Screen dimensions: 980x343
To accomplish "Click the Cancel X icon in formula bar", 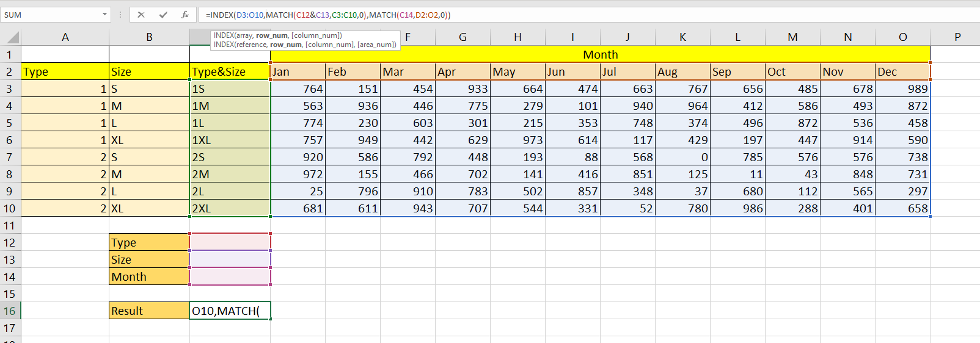I will tap(141, 15).
